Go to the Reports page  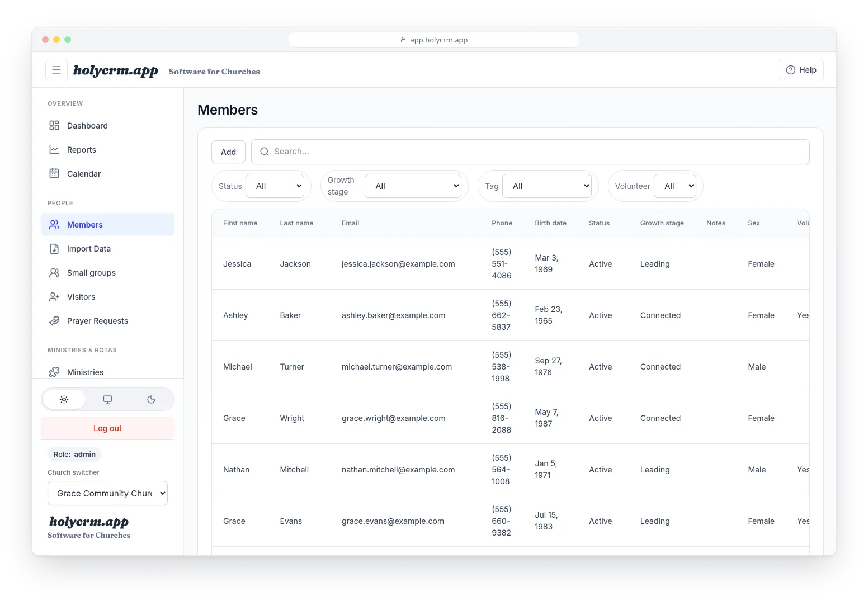[x=107, y=150]
